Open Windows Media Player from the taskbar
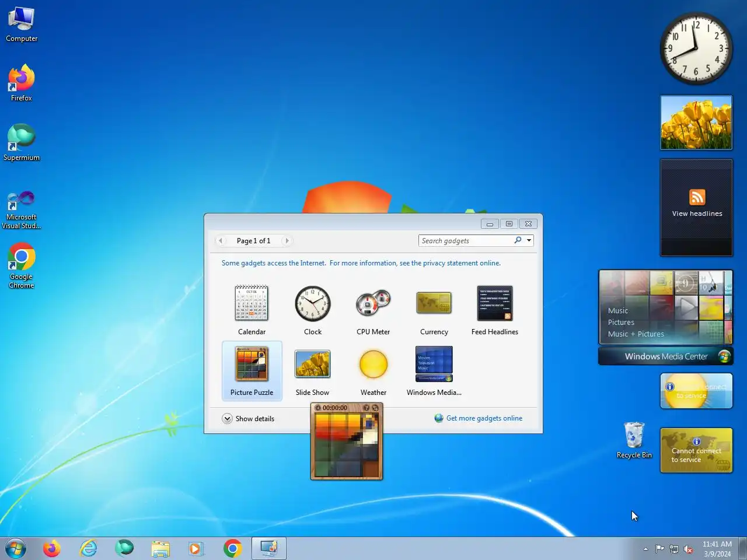Image resolution: width=747 pixels, height=560 pixels. (197, 548)
